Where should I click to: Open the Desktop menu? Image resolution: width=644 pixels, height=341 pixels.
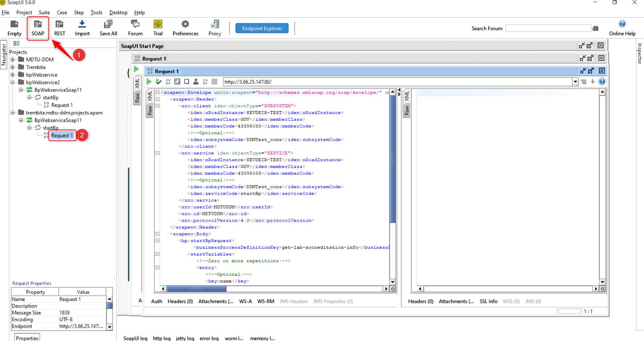click(118, 12)
